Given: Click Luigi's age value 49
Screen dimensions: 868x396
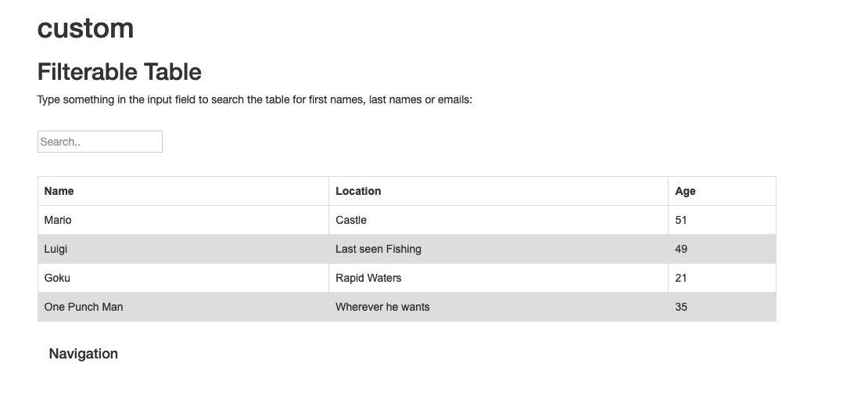Looking at the screenshot, I should (681, 249).
